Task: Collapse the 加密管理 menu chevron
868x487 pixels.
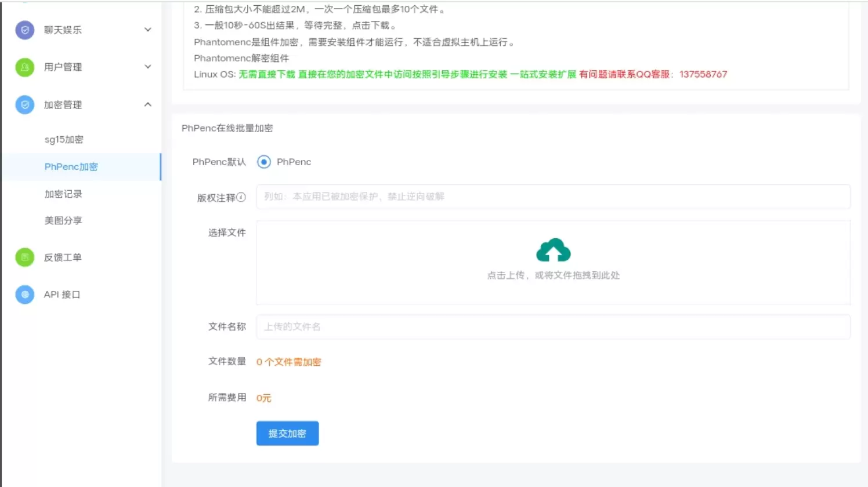Action: (x=148, y=104)
